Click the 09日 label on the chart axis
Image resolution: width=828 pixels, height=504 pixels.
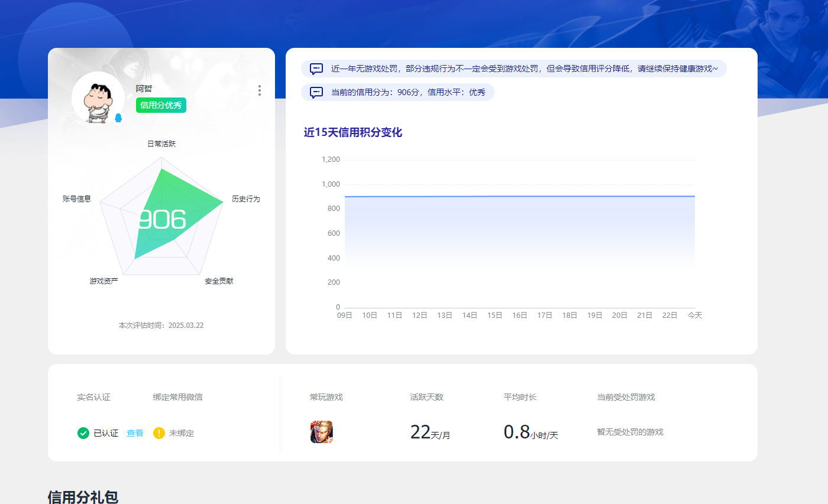(x=345, y=316)
